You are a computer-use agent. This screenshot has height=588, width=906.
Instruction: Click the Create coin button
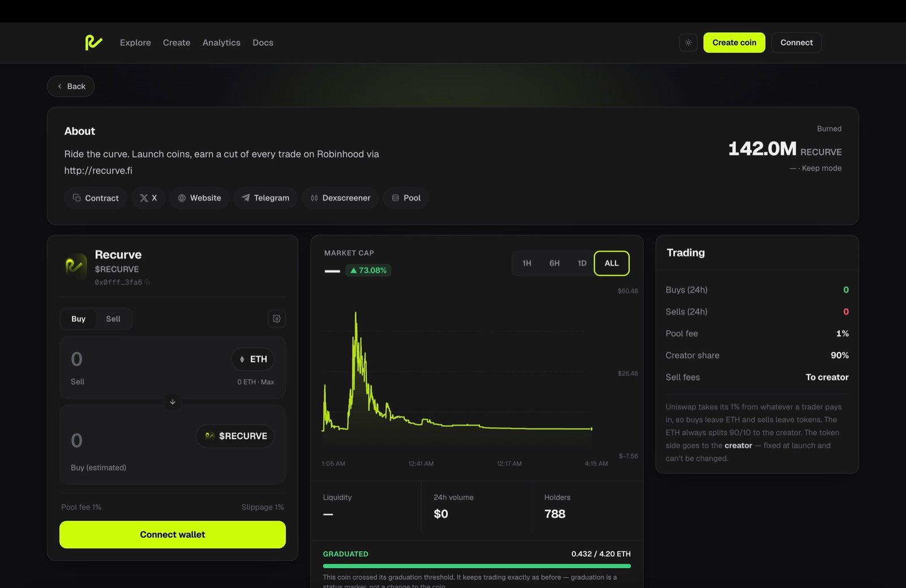tap(734, 42)
